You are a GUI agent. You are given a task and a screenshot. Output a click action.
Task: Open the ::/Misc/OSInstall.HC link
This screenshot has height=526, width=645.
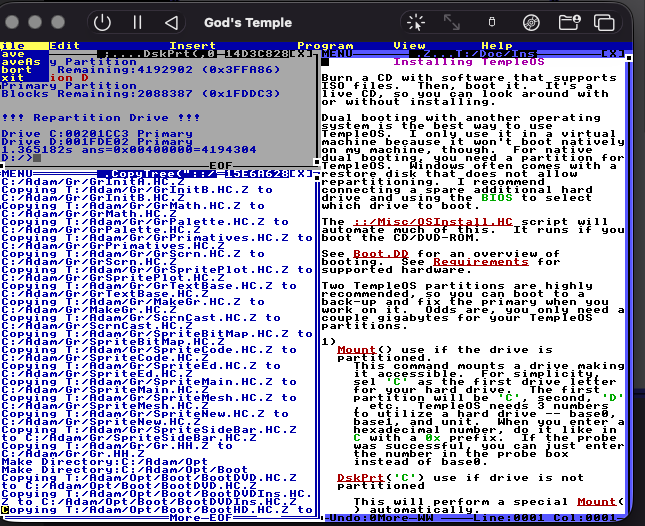[433, 222]
